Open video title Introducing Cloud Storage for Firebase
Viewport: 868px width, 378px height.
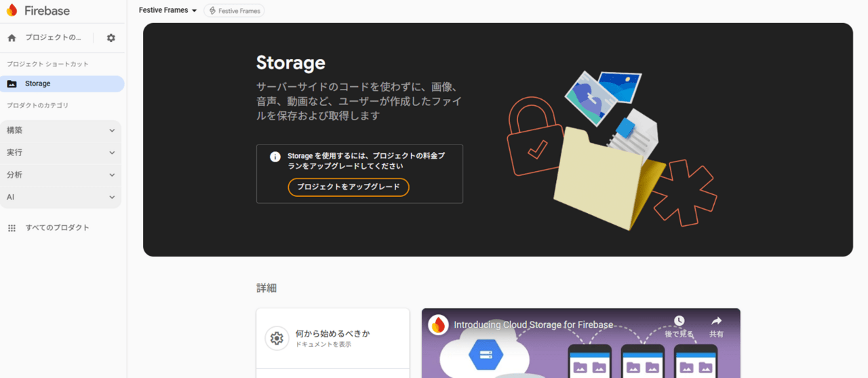click(x=533, y=325)
